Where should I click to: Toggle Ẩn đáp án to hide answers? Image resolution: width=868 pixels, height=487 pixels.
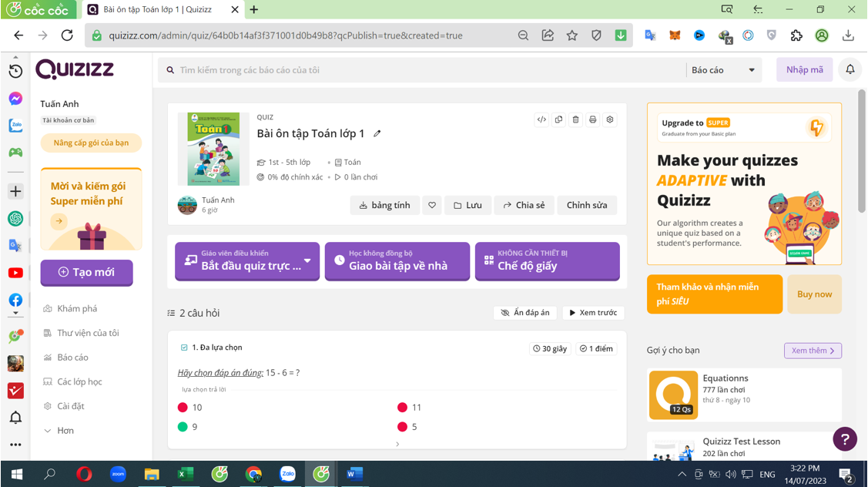(525, 313)
